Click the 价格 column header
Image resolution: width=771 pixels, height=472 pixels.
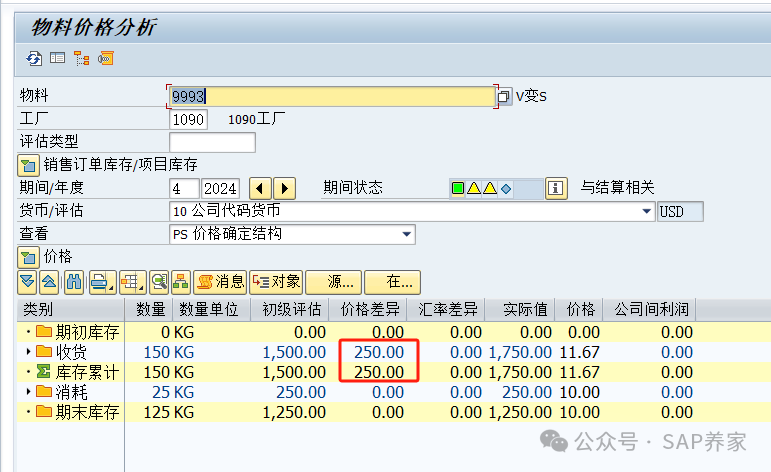coord(579,309)
